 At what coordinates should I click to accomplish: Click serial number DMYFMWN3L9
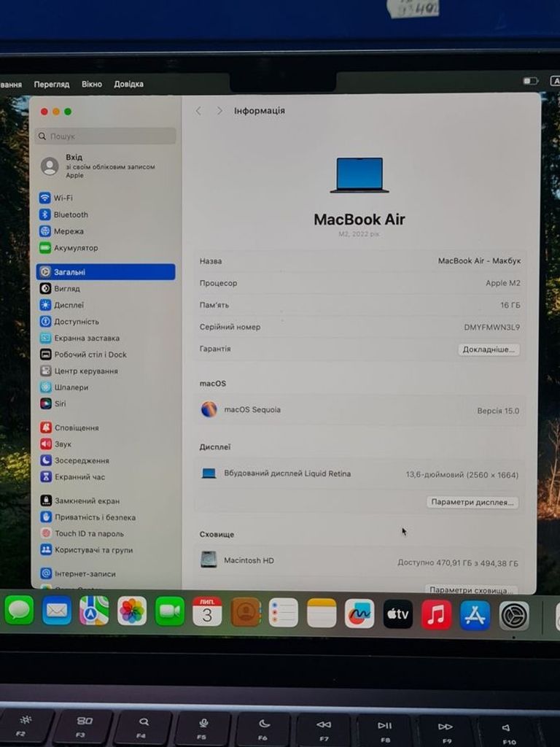492,328
